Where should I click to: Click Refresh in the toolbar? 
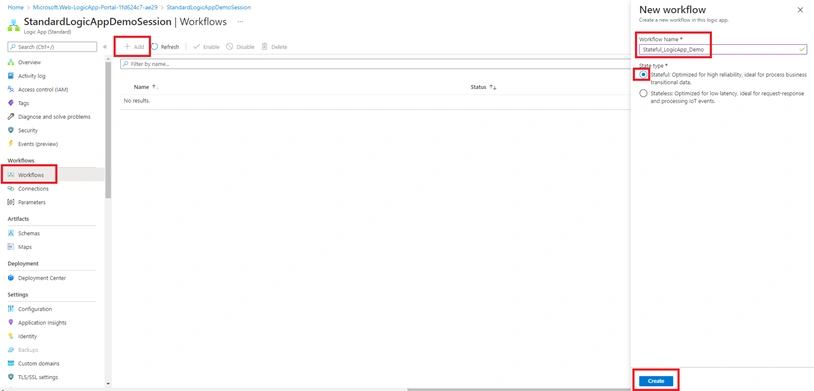[x=165, y=47]
